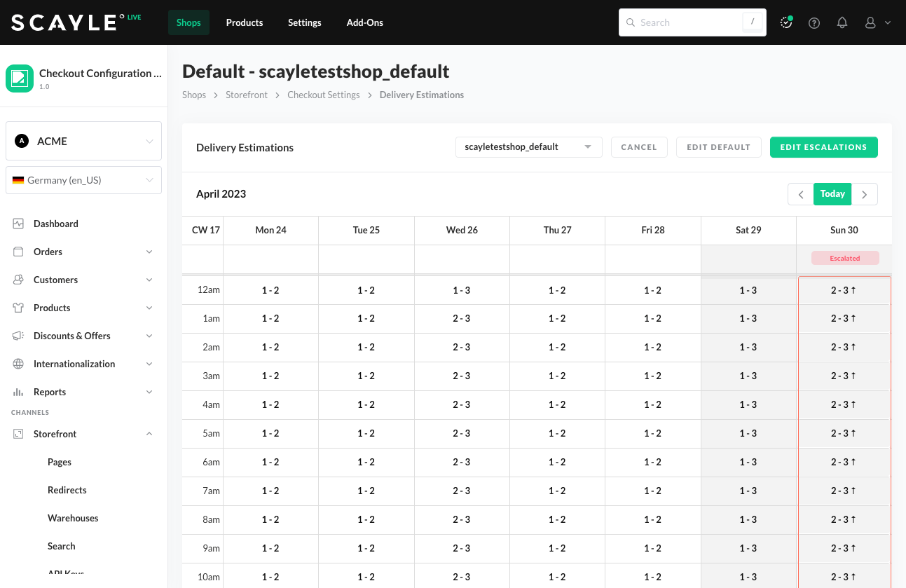Click the Today button
The image size is (906, 588).
(x=832, y=194)
